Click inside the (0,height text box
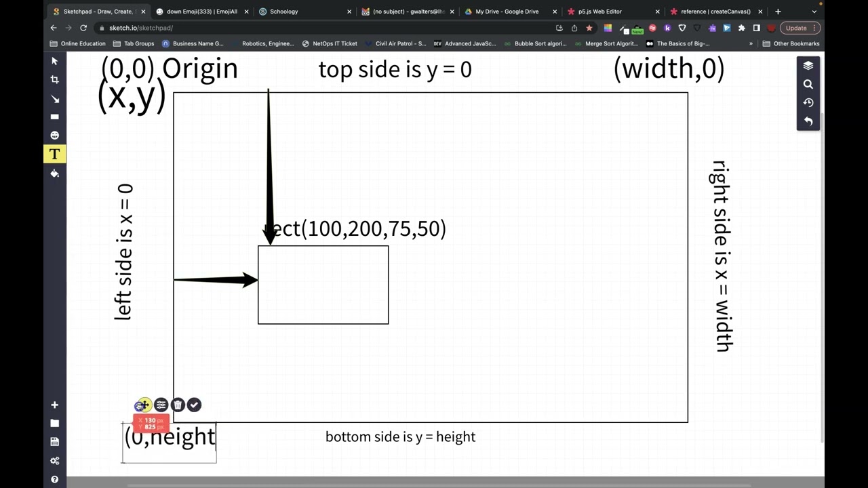 click(170, 442)
